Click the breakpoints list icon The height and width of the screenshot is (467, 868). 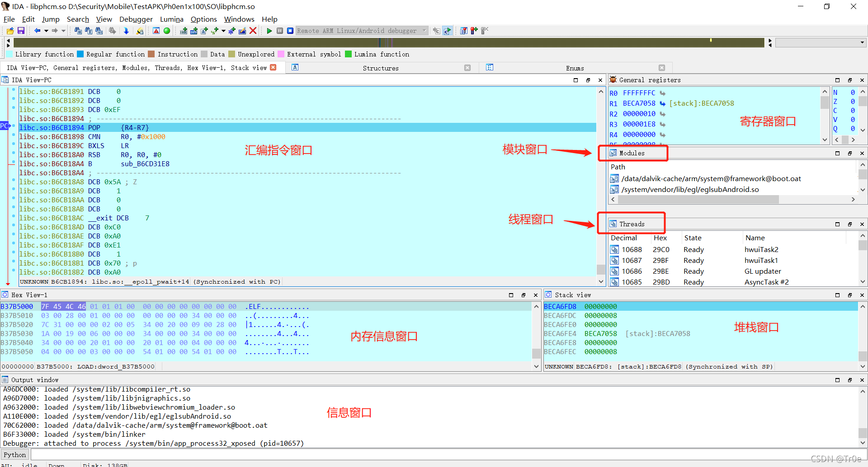tap(464, 31)
